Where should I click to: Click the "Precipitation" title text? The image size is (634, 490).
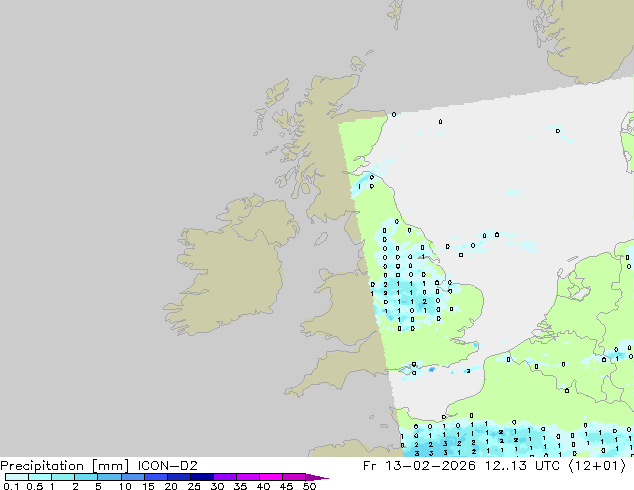tap(42, 466)
